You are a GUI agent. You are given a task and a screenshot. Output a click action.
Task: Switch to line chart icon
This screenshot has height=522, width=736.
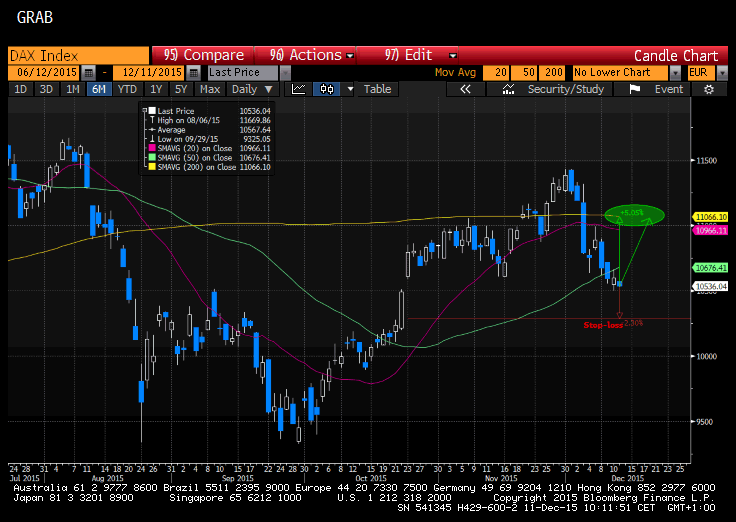pyautogui.click(x=299, y=89)
